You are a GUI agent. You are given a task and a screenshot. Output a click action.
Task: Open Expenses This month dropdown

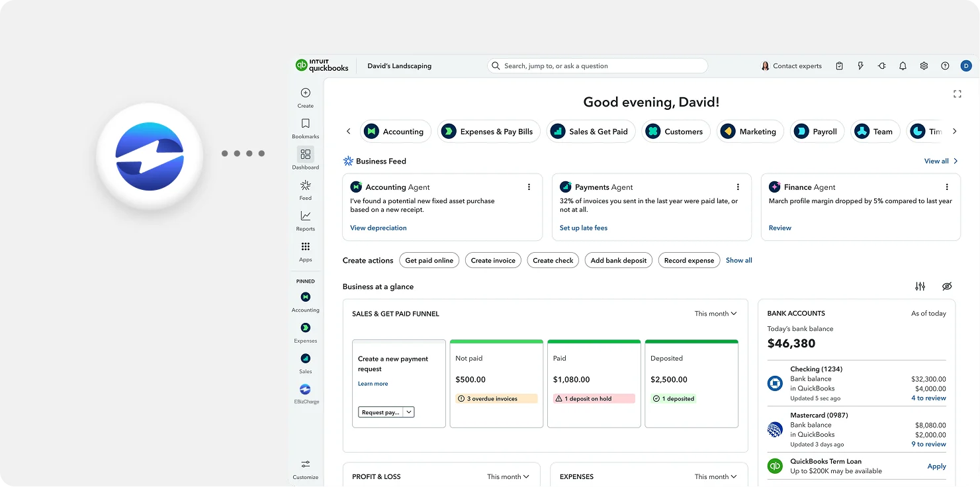(715, 476)
